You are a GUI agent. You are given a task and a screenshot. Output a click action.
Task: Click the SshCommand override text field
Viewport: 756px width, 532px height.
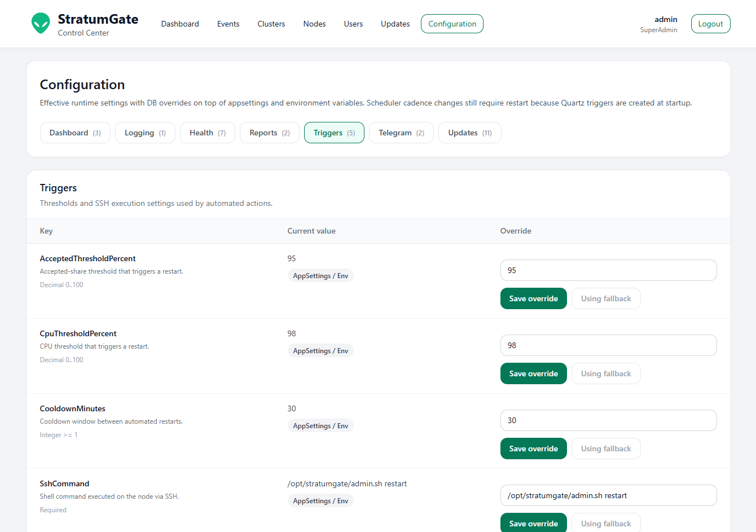tap(608, 495)
